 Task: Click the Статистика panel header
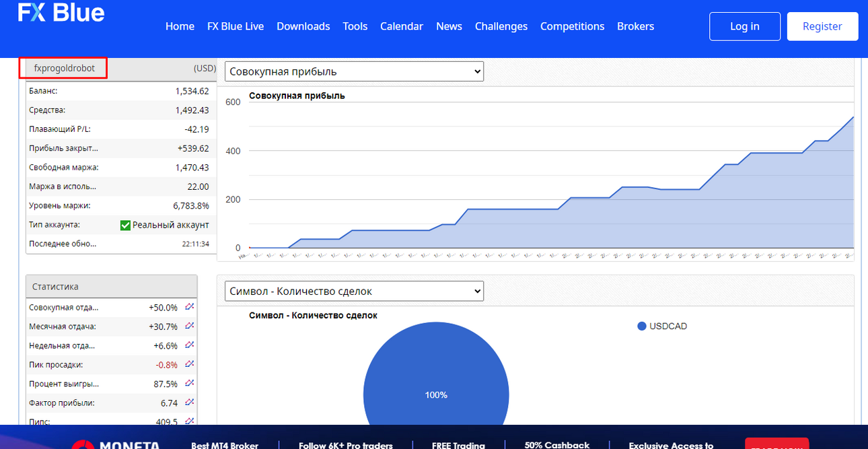point(112,286)
